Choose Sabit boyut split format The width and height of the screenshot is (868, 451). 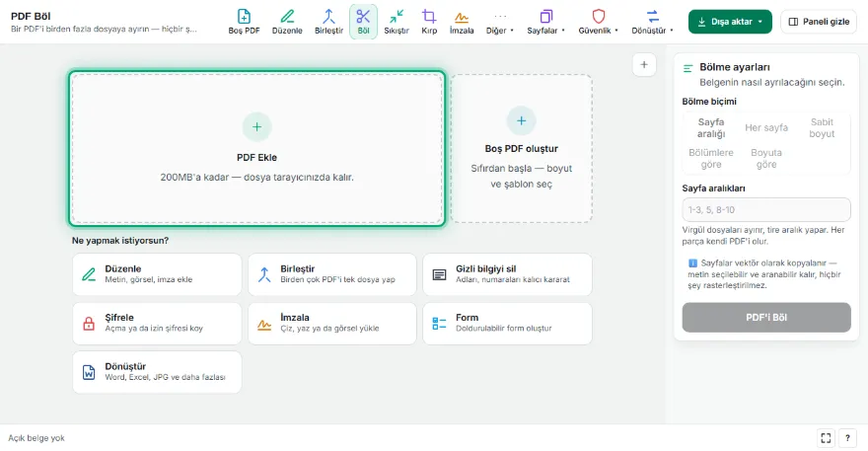point(822,128)
